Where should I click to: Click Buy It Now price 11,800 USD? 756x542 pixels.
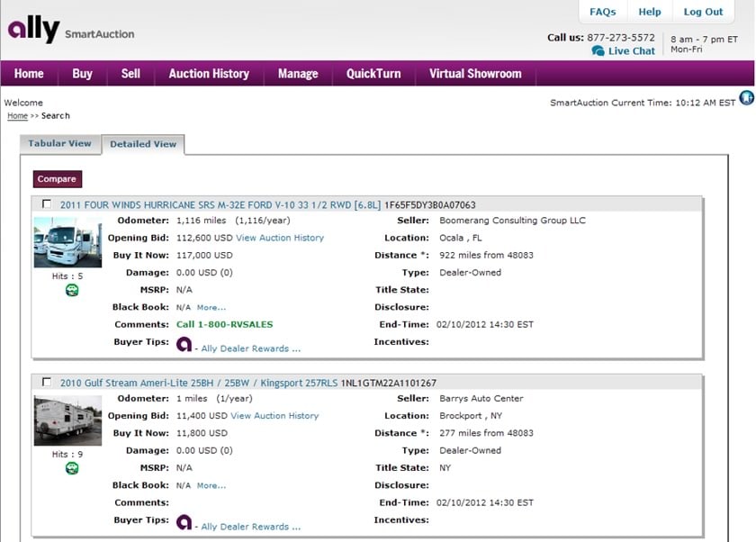click(x=202, y=433)
